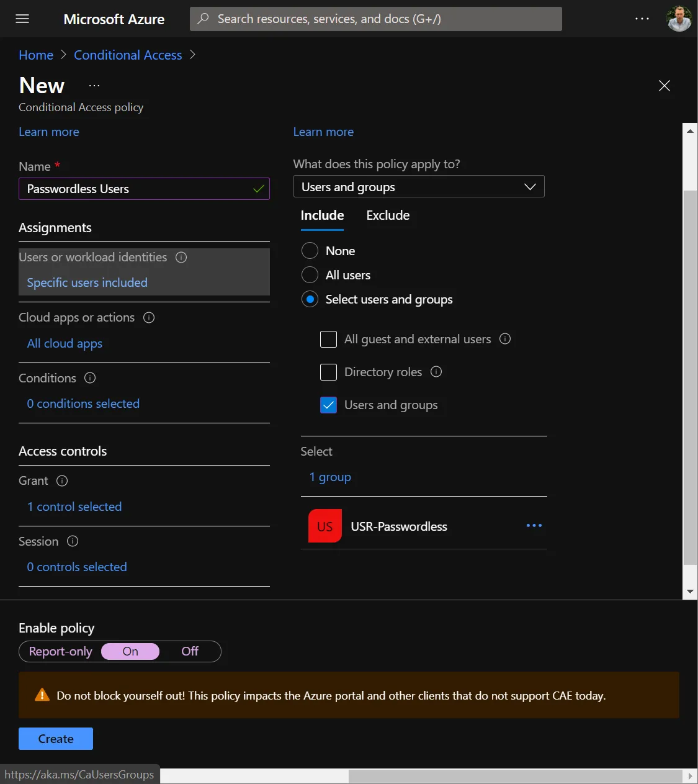Click the Microsoft Azure logo text
Image resolution: width=698 pixels, height=784 pixels.
pyautogui.click(x=114, y=19)
